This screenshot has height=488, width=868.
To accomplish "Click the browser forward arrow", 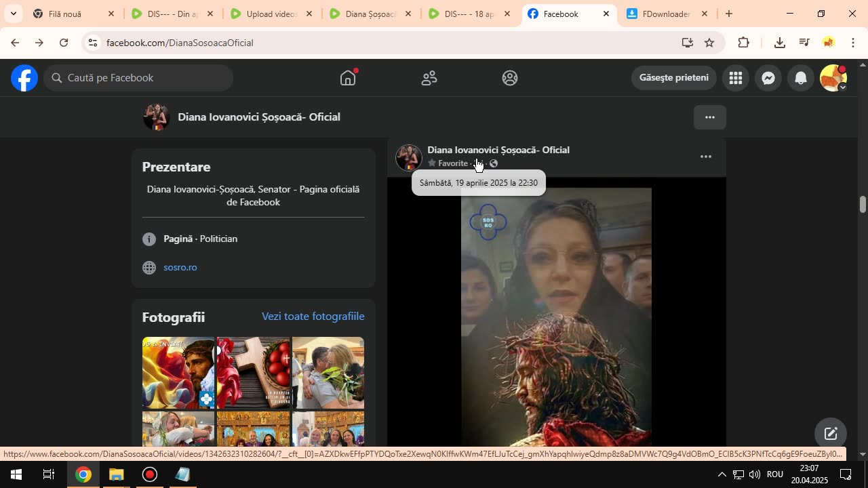I will tap(39, 43).
